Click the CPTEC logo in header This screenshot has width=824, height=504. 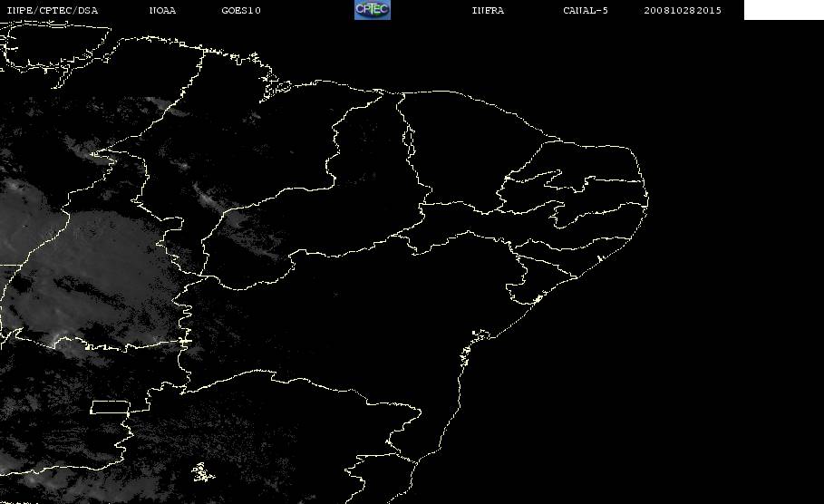372,9
